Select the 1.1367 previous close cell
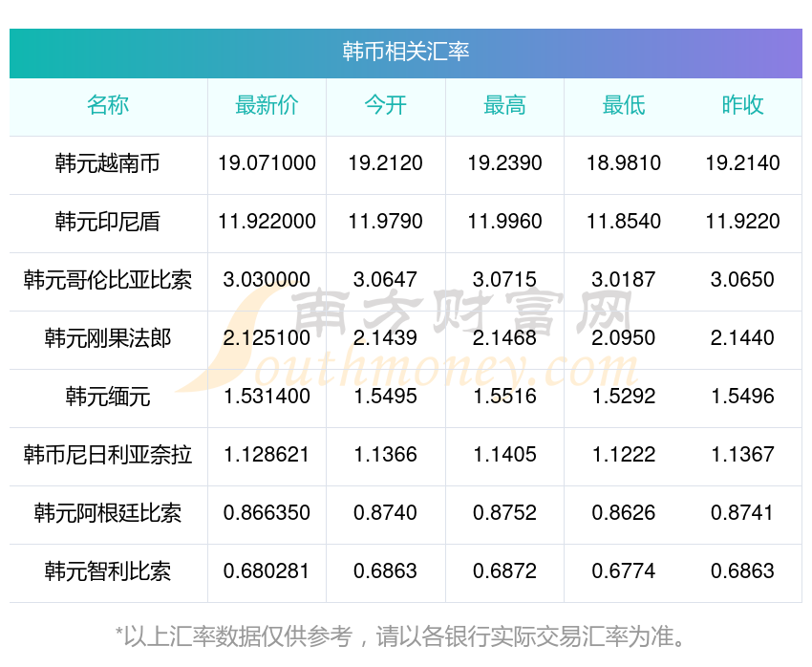The height and width of the screenshot is (667, 812). point(742,455)
